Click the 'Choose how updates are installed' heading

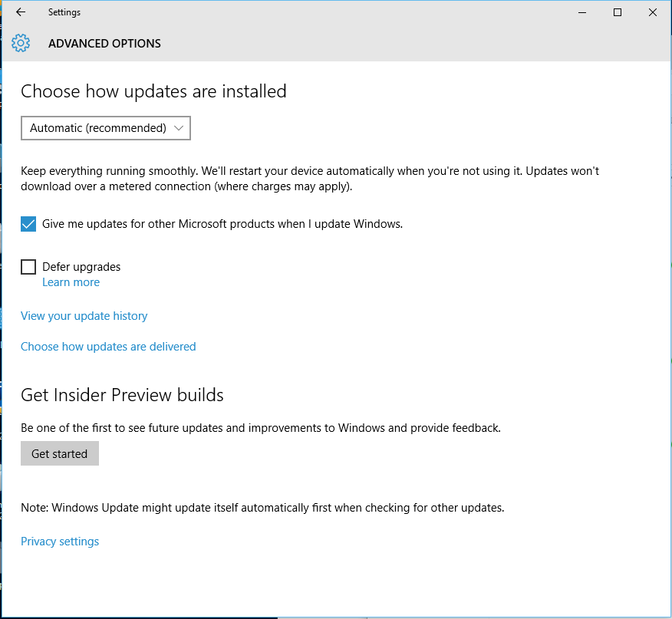tap(154, 91)
